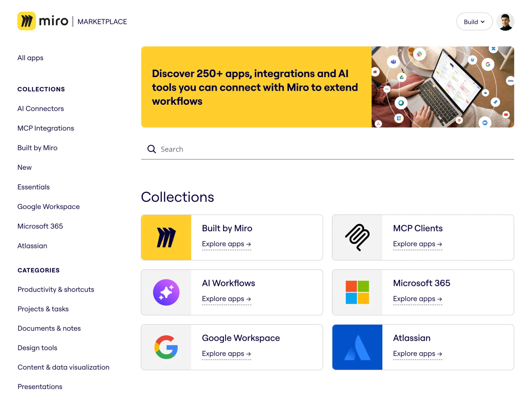Select Content & data visualization category
The width and height of the screenshot is (532, 399).
click(64, 367)
